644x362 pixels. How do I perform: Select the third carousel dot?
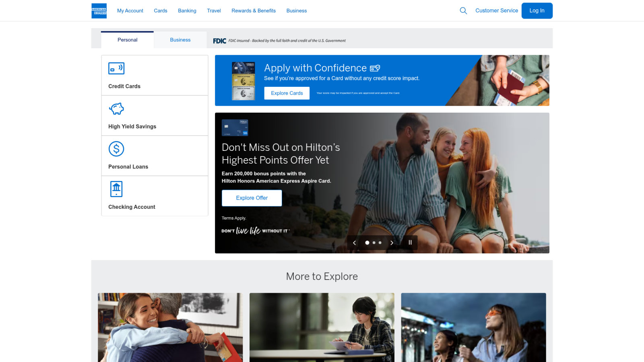[x=380, y=243]
